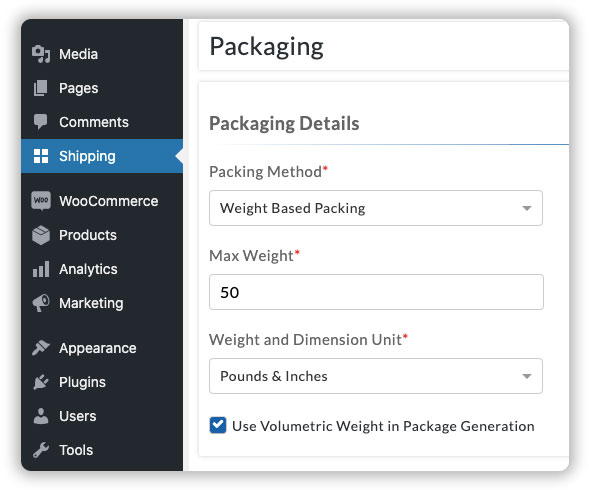Image resolution: width=589 pixels, height=490 pixels.
Task: Click the Pages stacked-sheets icon
Action: [x=41, y=88]
